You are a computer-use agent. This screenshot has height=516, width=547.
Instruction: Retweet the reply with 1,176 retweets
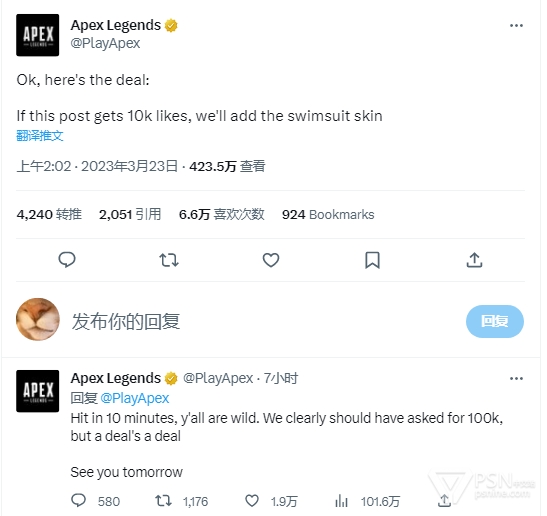pyautogui.click(x=163, y=501)
